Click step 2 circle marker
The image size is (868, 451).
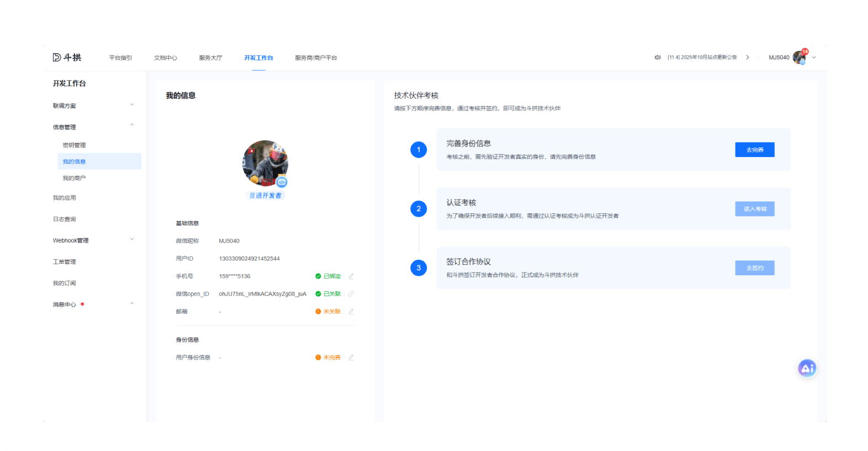coord(419,209)
